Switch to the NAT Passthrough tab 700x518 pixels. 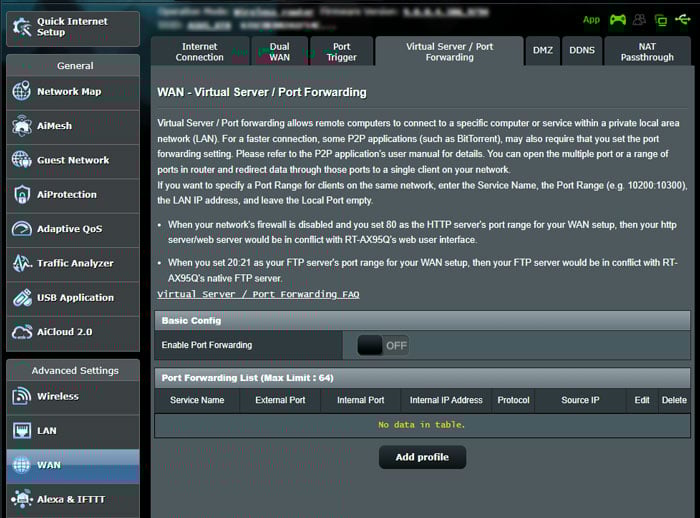[647, 52]
